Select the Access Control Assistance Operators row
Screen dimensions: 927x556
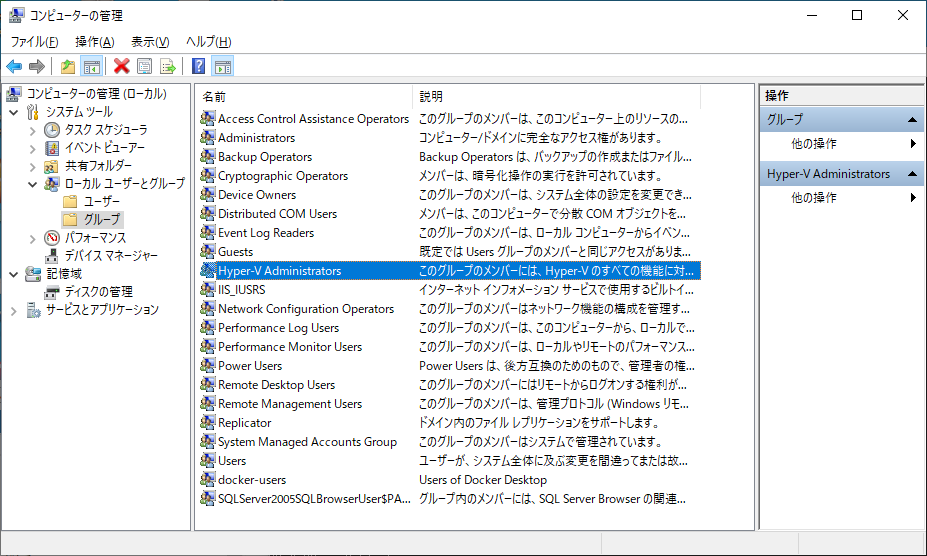(449, 118)
